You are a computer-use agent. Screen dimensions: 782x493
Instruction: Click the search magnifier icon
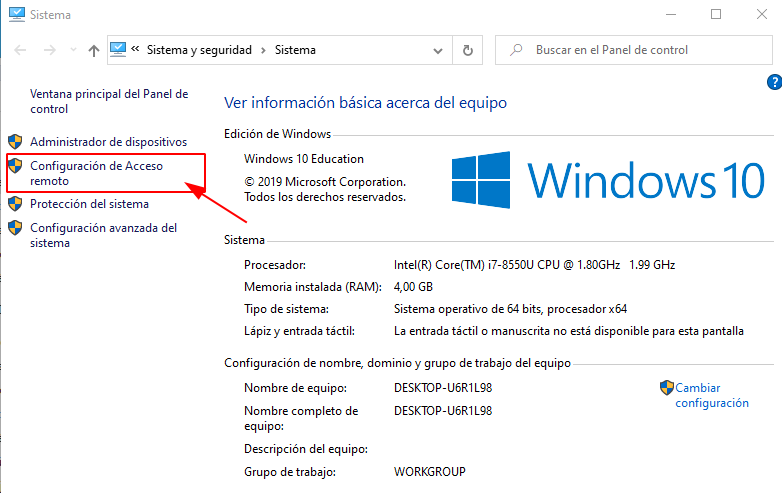516,50
